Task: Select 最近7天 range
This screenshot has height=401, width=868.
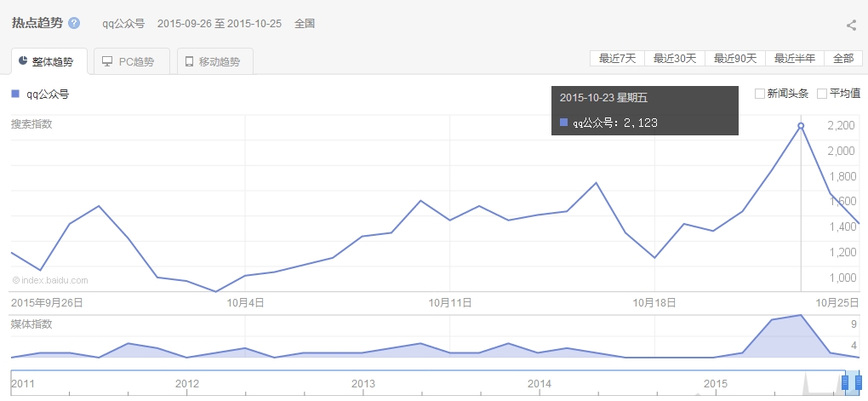Action: tap(617, 58)
